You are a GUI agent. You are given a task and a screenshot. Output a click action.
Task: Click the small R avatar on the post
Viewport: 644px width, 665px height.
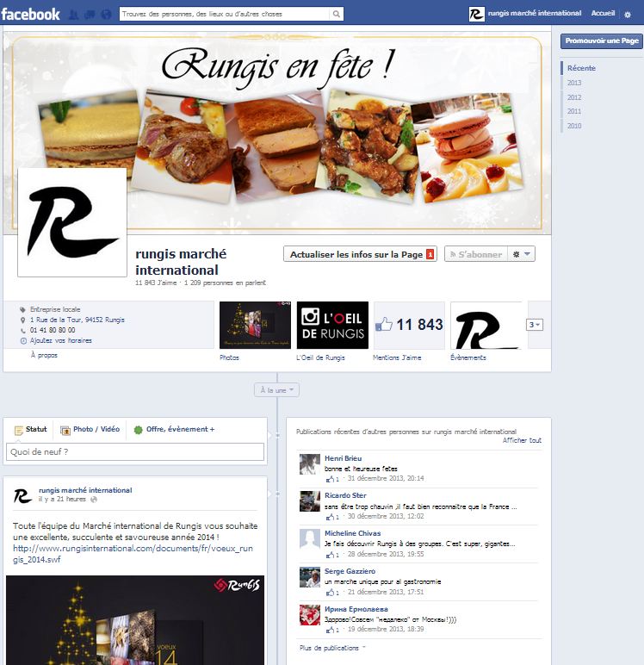(x=23, y=495)
